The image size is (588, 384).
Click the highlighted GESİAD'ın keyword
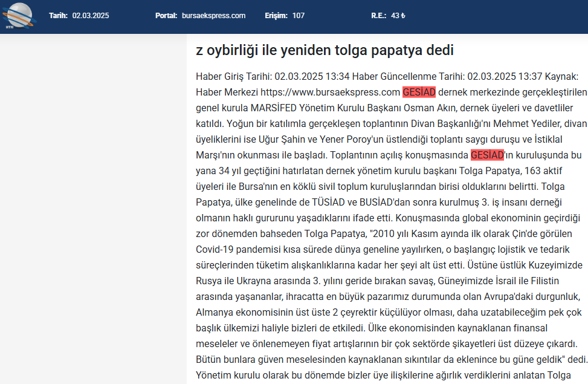click(x=487, y=155)
